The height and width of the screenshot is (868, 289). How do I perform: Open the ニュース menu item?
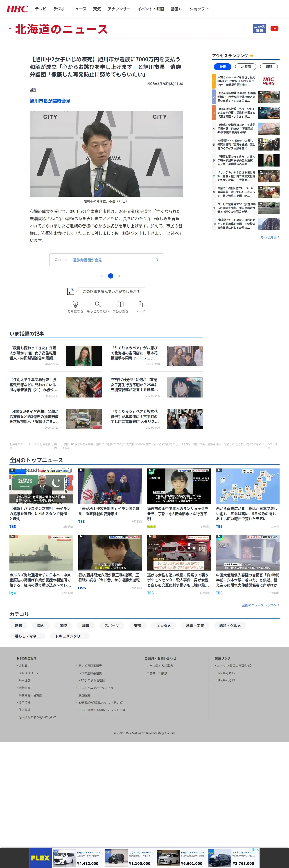(x=79, y=9)
